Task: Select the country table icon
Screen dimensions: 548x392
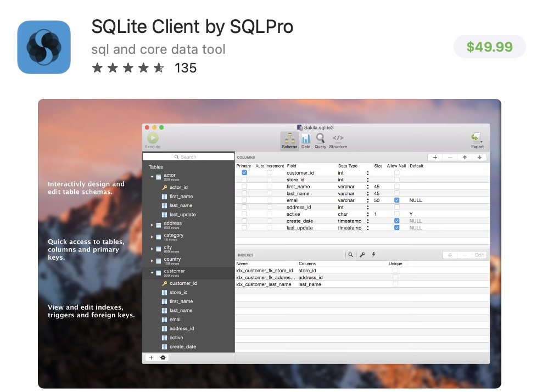Action: click(x=158, y=261)
